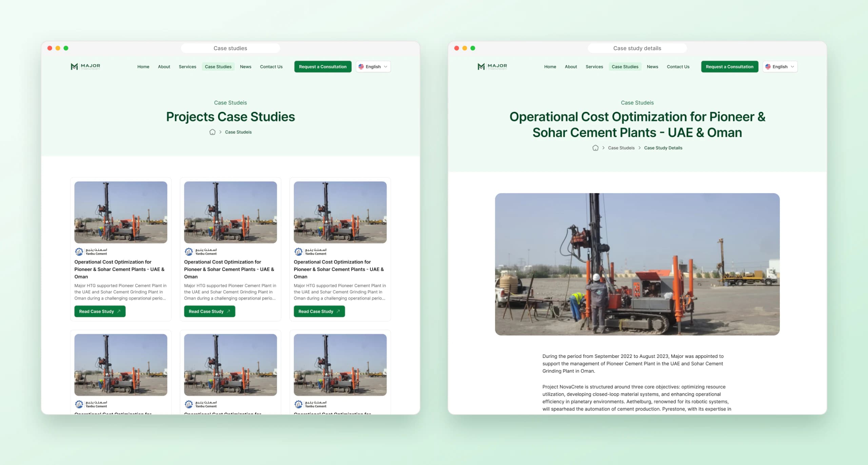This screenshot has width=868, height=465.
Task: Click Yanbu Cement logo on bottom-left card
Action: click(91, 404)
